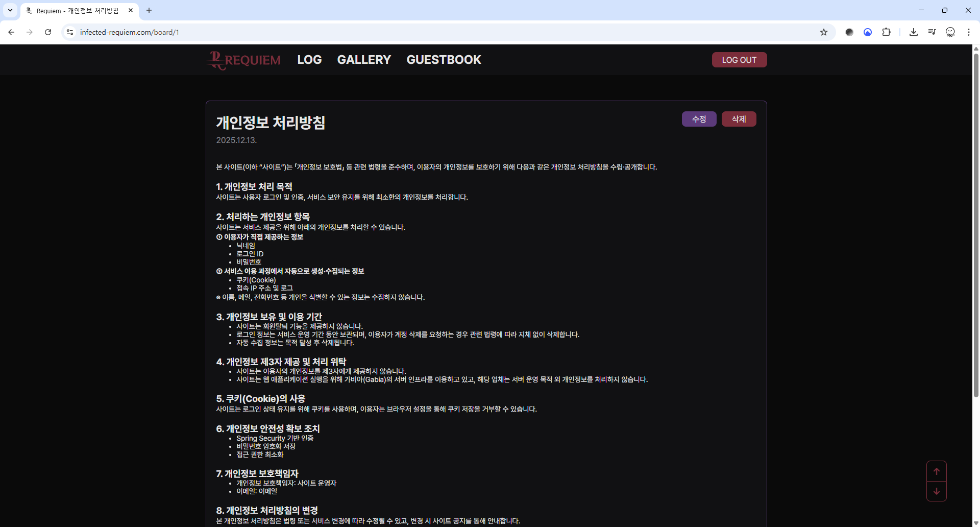The image size is (980, 527).
Task: Open the browser Downloads icon
Action: coord(913,32)
